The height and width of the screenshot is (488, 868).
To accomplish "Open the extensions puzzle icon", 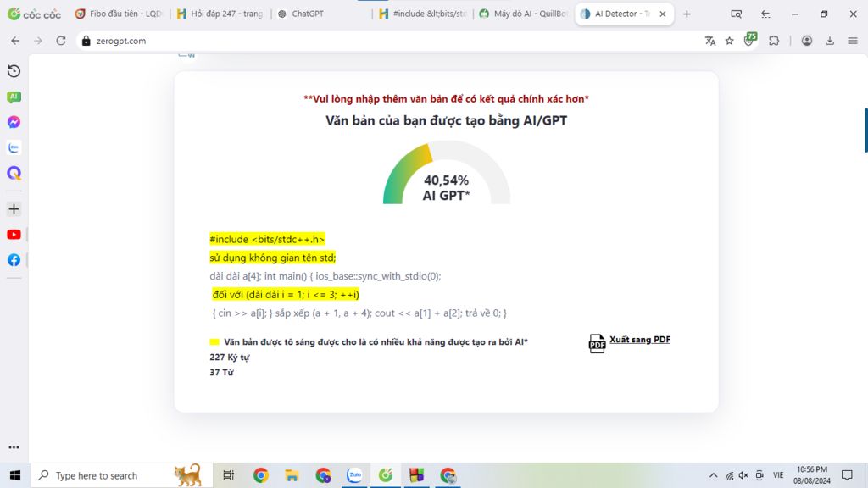I will click(774, 41).
